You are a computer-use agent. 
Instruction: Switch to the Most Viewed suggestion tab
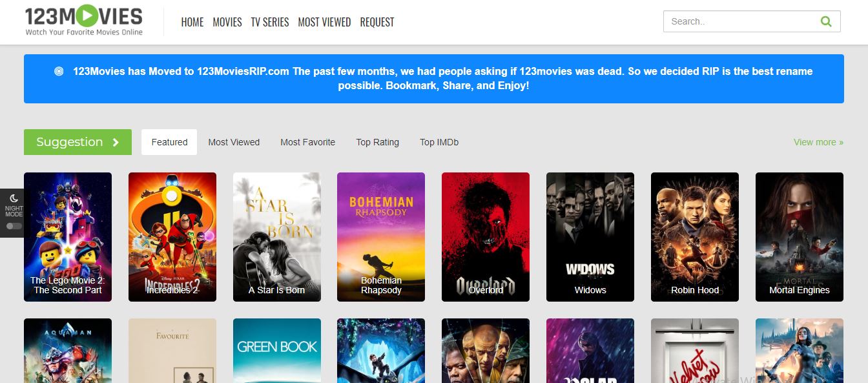[x=234, y=142]
